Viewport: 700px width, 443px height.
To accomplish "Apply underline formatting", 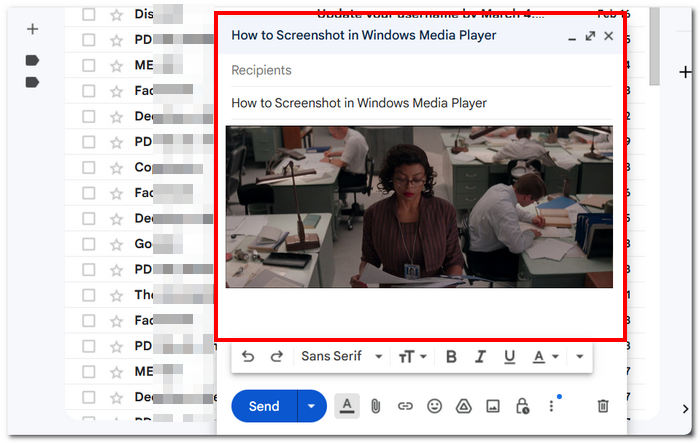I will pos(509,356).
